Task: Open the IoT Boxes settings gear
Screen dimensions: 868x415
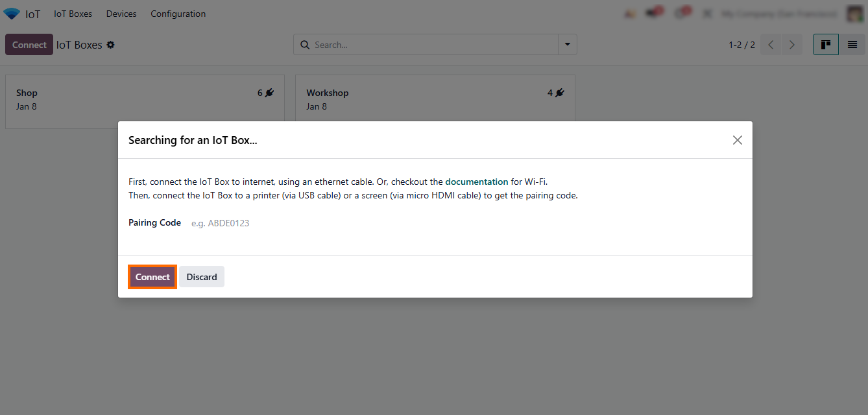Action: click(111, 45)
